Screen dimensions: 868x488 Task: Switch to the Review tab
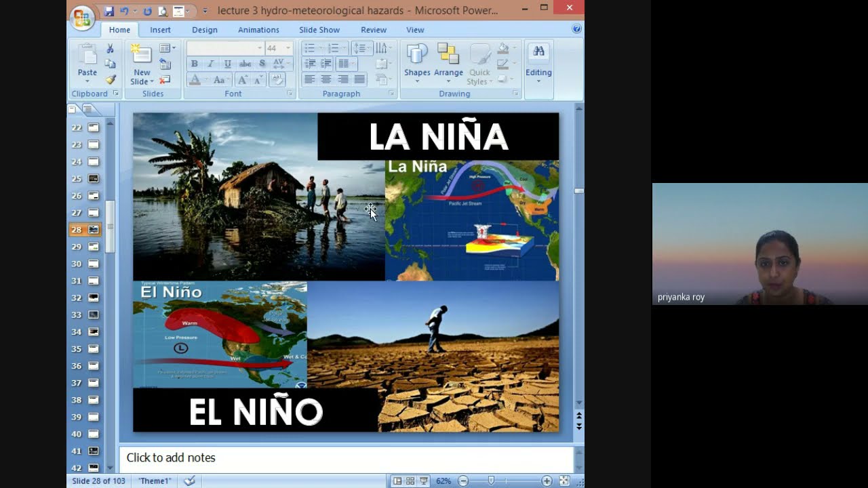pyautogui.click(x=374, y=30)
